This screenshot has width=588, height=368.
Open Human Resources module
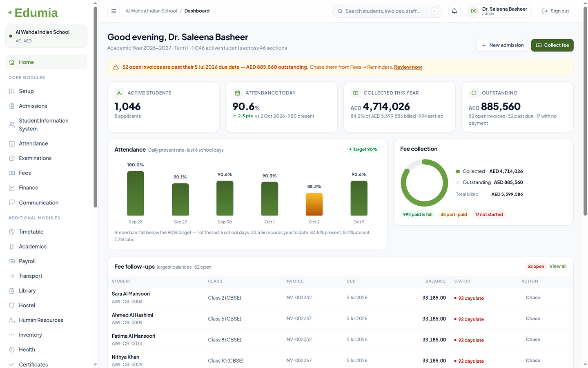(x=46, y=320)
